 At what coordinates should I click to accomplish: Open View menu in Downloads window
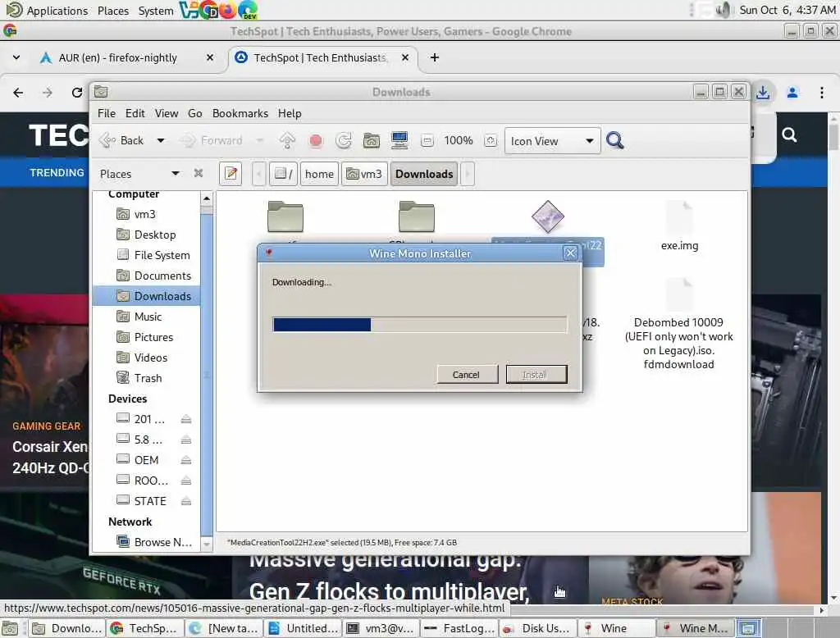(167, 113)
